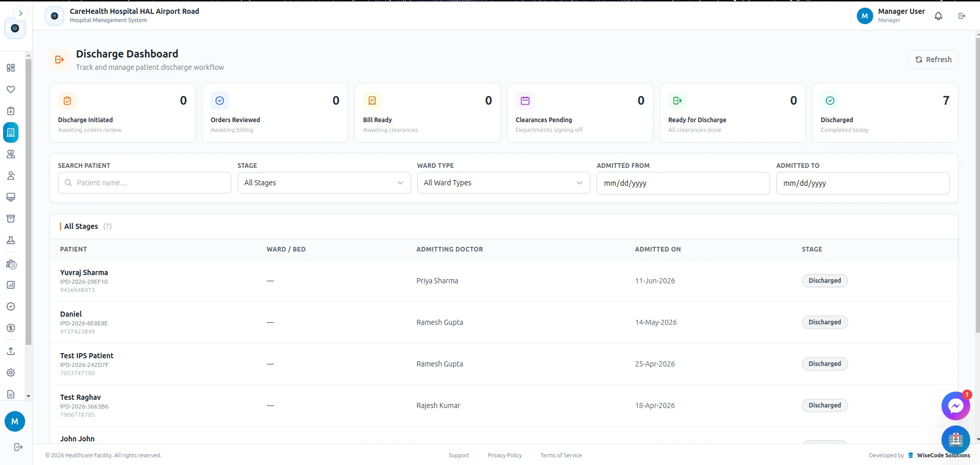
Task: Open the settings gear icon in sidebar
Action: [x=11, y=373]
